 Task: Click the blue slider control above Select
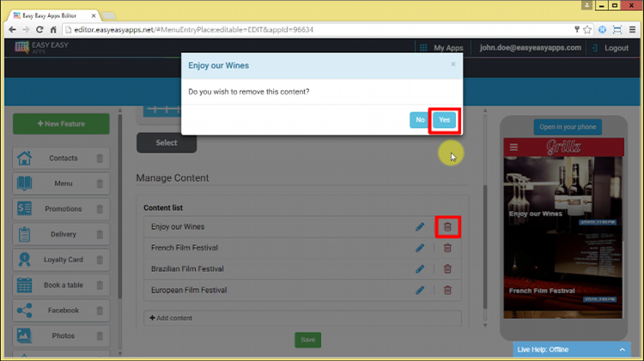pyautogui.click(x=164, y=110)
